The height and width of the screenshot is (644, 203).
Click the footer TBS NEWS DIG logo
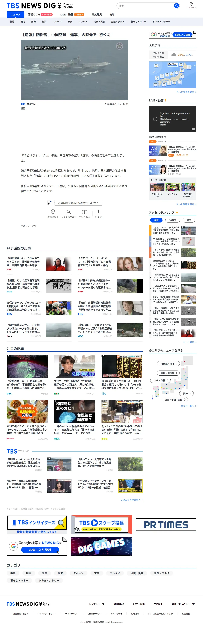click(28, 604)
